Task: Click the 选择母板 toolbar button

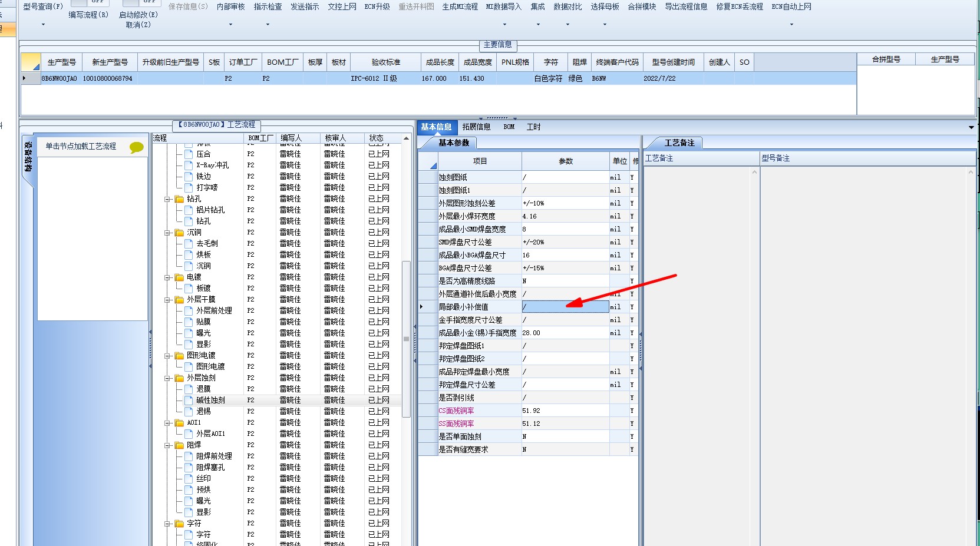Action: point(605,7)
